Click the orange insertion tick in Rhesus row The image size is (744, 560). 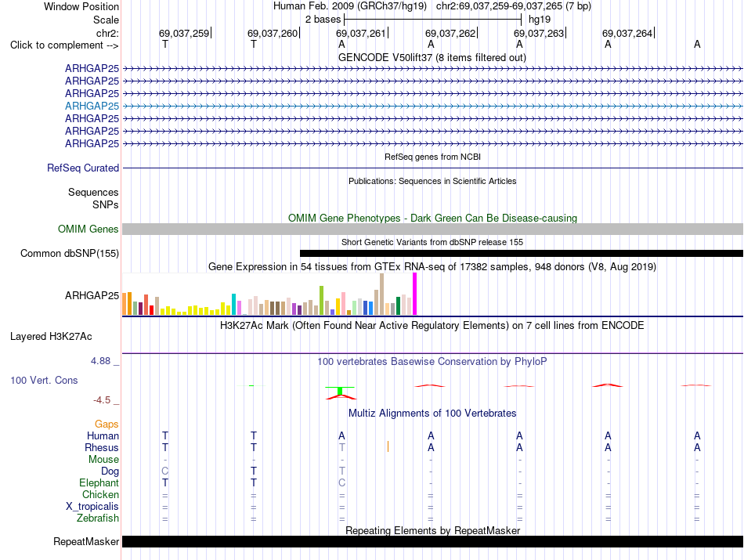[x=388, y=446]
